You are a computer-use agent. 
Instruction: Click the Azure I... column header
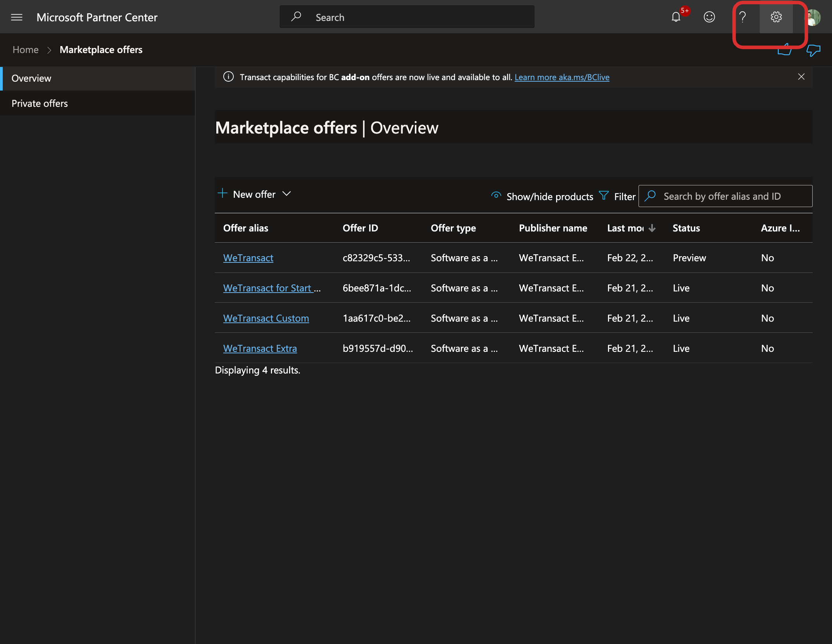coord(780,228)
